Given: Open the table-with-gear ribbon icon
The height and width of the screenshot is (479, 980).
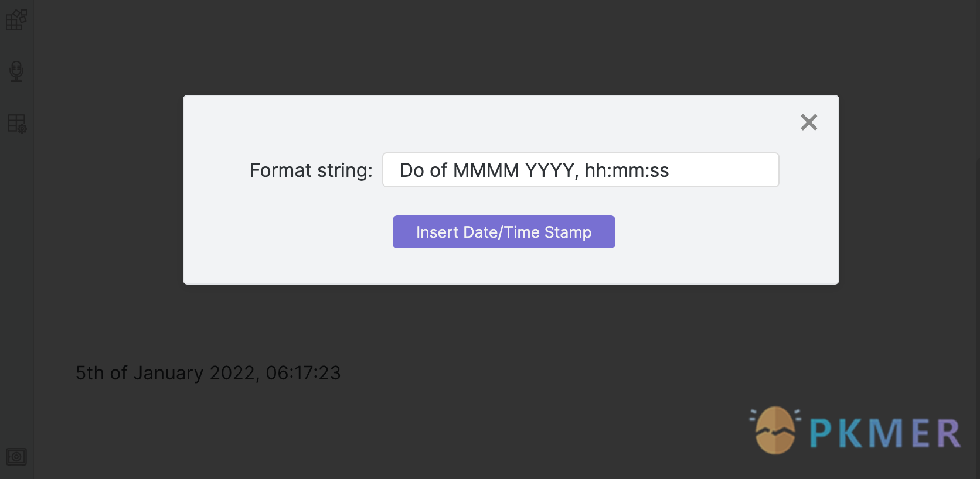Looking at the screenshot, I should [16, 124].
